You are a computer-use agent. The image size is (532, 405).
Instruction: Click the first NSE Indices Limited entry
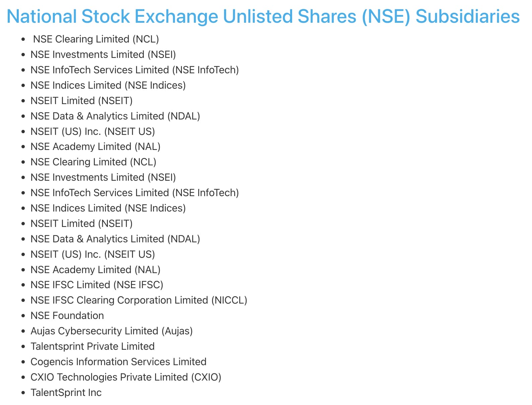pos(108,85)
